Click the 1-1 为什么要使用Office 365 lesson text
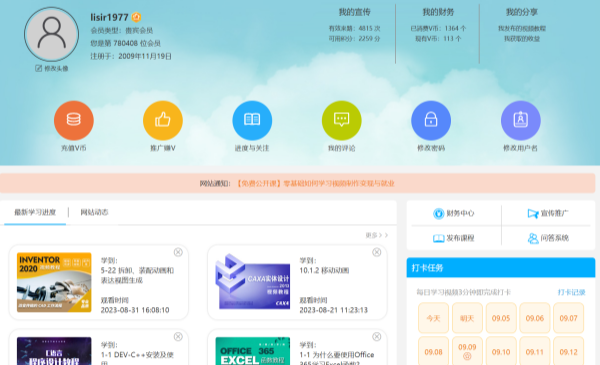 point(337,359)
